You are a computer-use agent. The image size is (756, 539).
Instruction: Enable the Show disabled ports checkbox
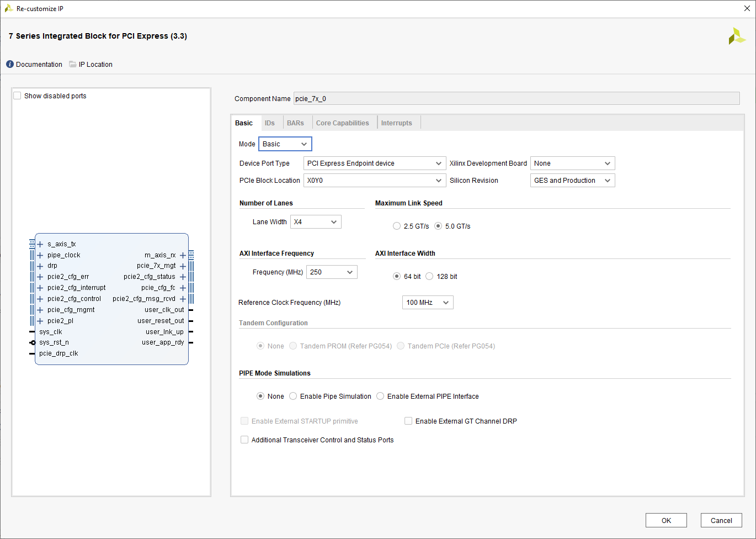coord(17,96)
